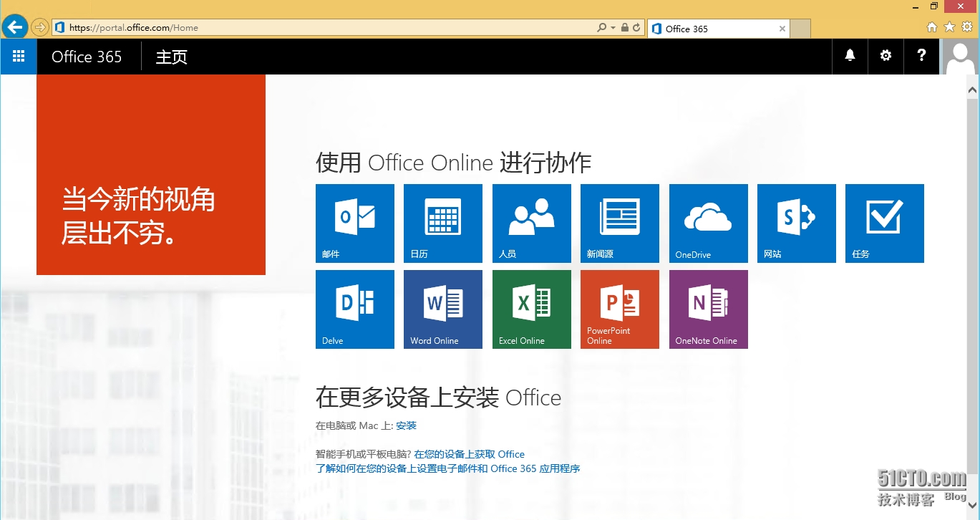
Task: Click the security lock icon in address bar
Action: tap(625, 28)
